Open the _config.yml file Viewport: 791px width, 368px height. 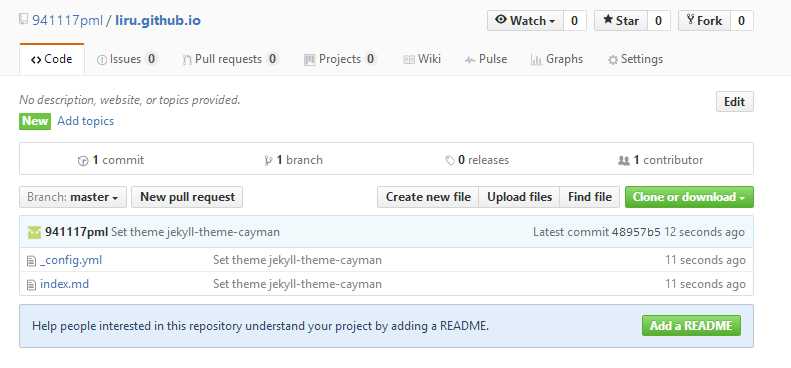pos(71,260)
